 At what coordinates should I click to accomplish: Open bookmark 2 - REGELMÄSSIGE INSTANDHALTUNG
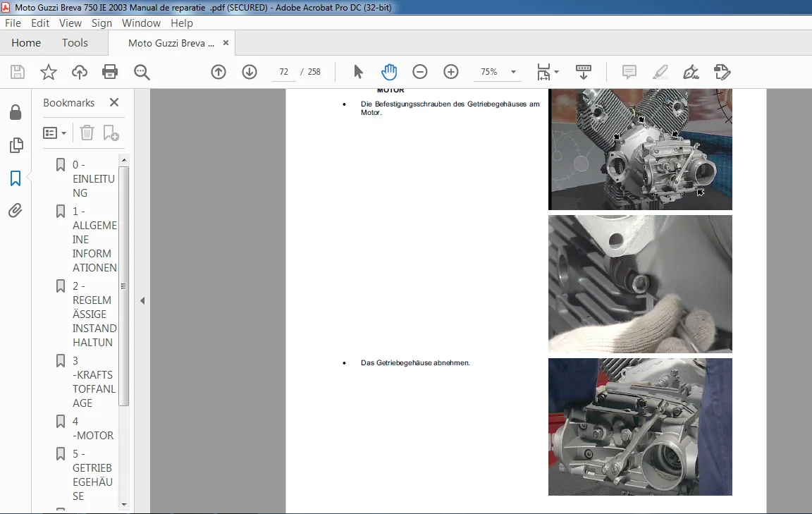point(94,314)
